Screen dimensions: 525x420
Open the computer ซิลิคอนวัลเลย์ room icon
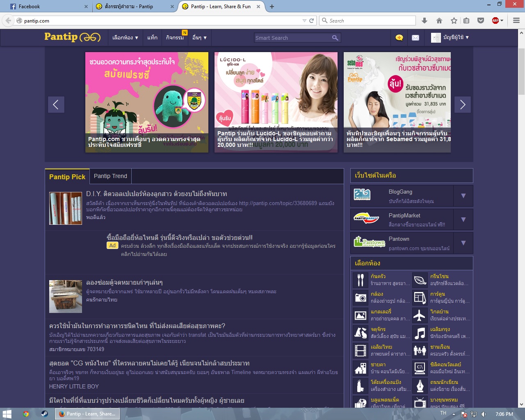tap(420, 368)
